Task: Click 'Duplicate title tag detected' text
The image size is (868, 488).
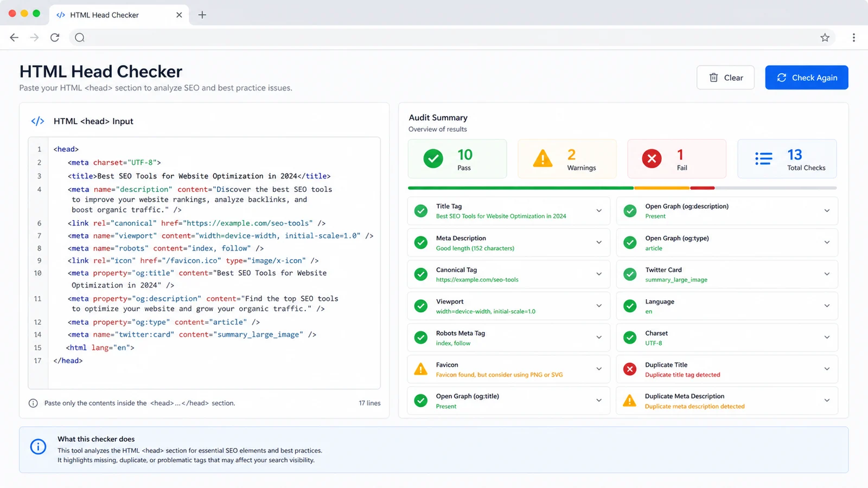Action: coord(682,375)
